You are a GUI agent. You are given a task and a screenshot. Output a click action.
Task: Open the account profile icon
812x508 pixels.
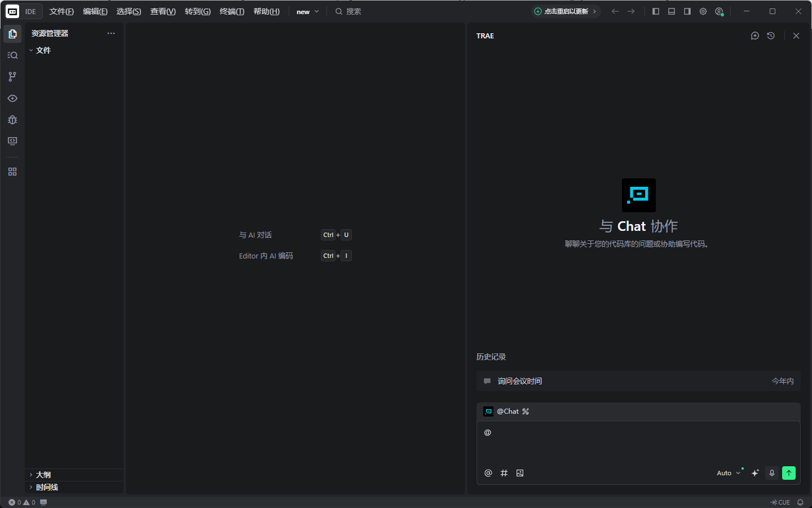(x=719, y=11)
